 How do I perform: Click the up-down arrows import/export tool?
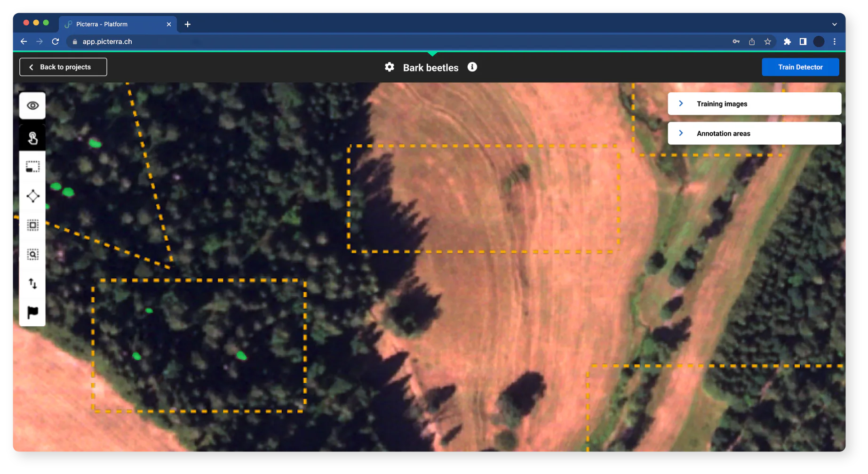coord(32,283)
